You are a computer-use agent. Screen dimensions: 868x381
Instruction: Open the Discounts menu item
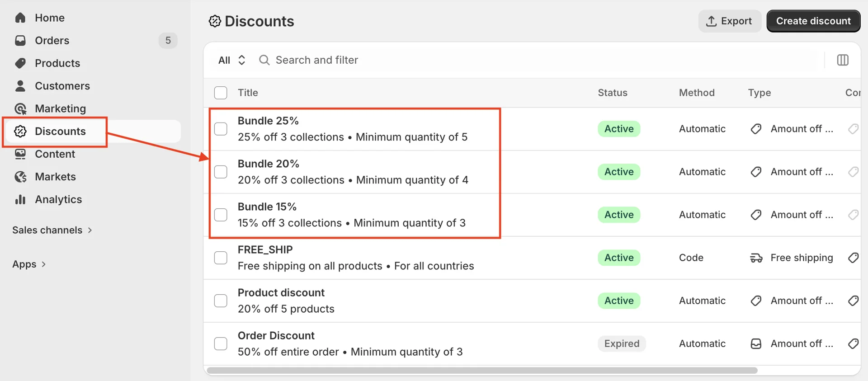click(x=60, y=132)
